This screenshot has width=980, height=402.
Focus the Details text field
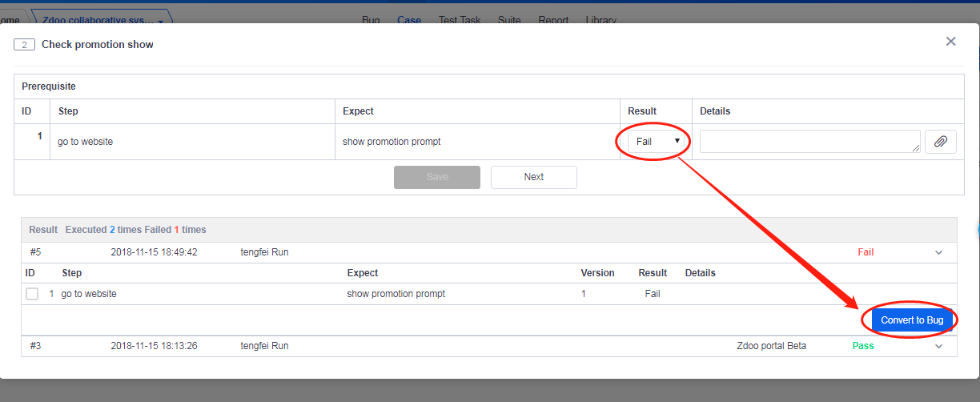click(x=809, y=142)
